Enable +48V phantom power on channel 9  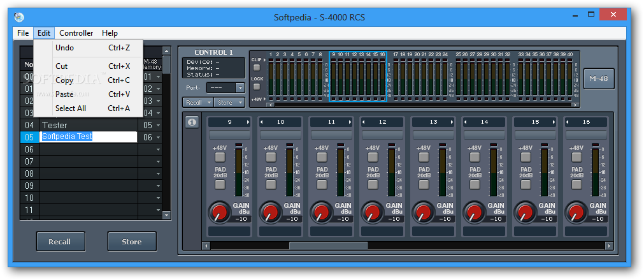220,157
